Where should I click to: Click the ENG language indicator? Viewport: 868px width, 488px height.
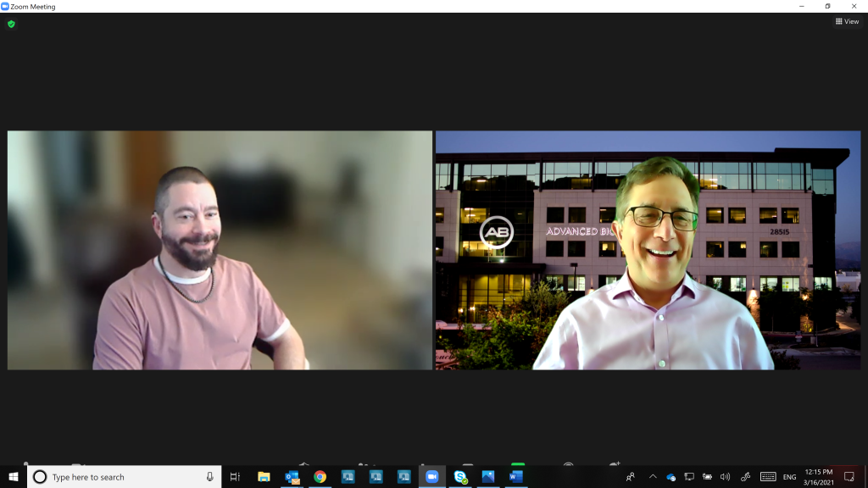click(789, 477)
